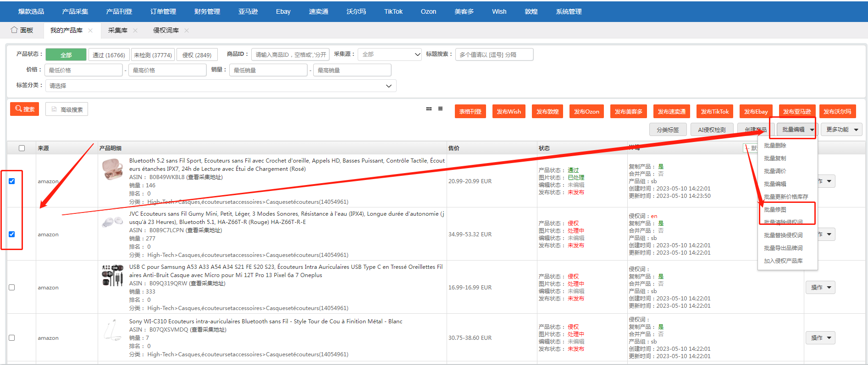Click the 表格刊登 button
This screenshot has height=365, width=868.
click(x=470, y=111)
